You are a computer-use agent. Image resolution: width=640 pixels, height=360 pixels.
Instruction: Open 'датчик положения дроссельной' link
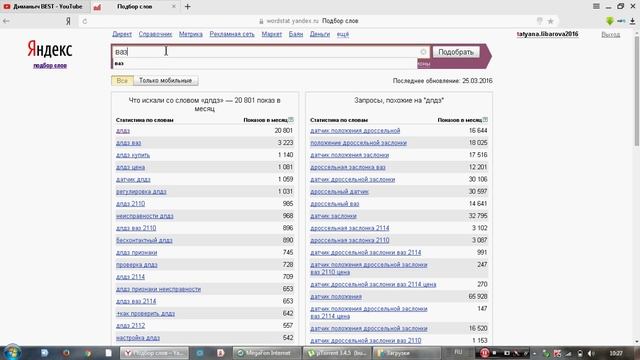click(x=355, y=131)
